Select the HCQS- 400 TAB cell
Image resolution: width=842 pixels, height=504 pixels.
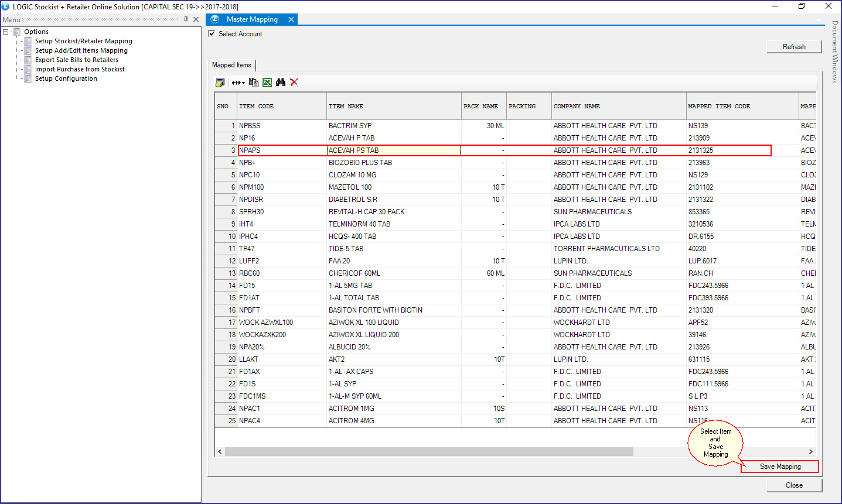394,236
